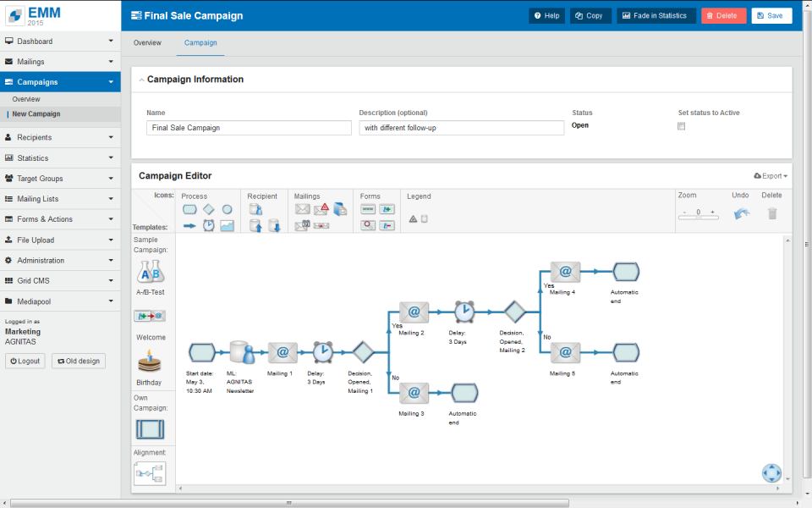Select the Decision diamond process icon
This screenshot has height=508, width=812.
[x=209, y=209]
